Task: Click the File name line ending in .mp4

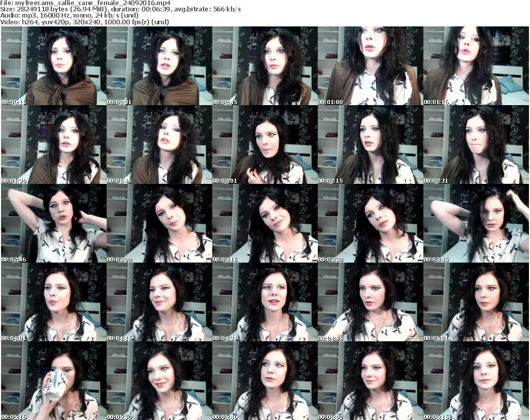Action: click(85, 3)
